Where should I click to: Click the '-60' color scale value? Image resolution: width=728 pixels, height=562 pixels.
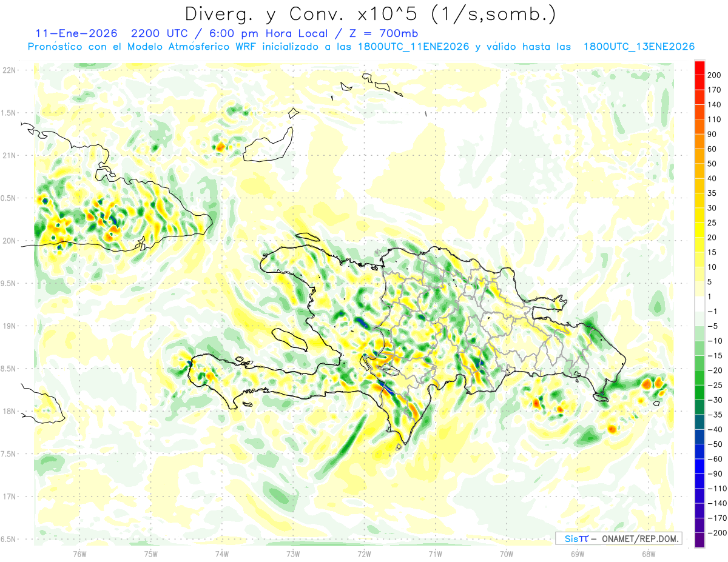click(715, 460)
